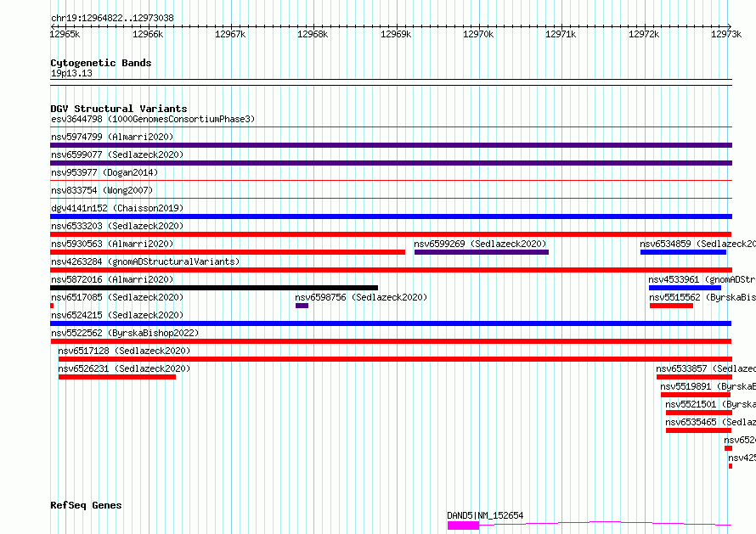This screenshot has height=534, width=756.
Task: Open the nsv6524215 (Sedlazeck2020) label
Action: (x=117, y=315)
